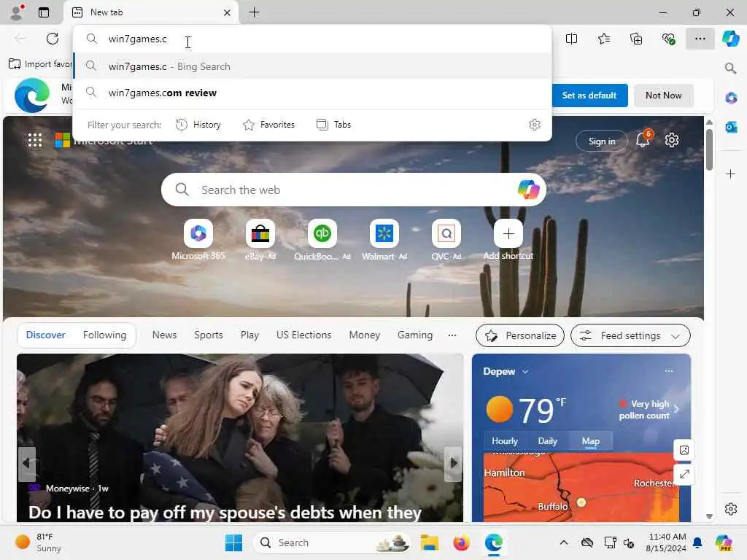Click the Edge profile avatar icon

[18, 12]
